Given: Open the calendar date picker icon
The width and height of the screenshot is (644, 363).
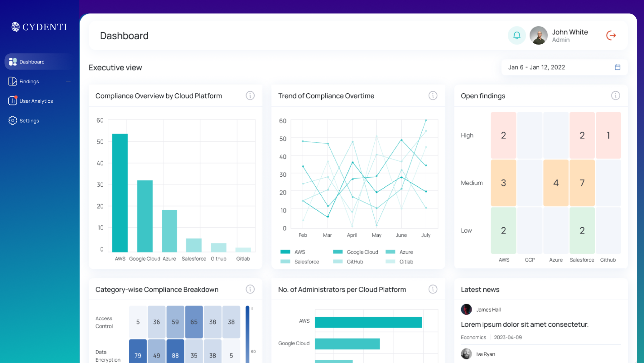Looking at the screenshot, I should click(618, 67).
